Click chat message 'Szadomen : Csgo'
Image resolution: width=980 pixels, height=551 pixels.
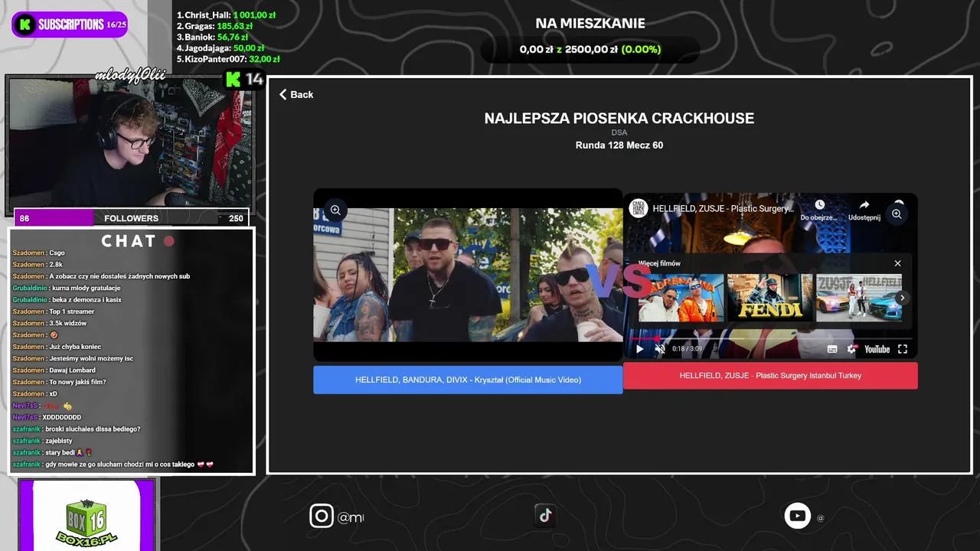coord(38,253)
